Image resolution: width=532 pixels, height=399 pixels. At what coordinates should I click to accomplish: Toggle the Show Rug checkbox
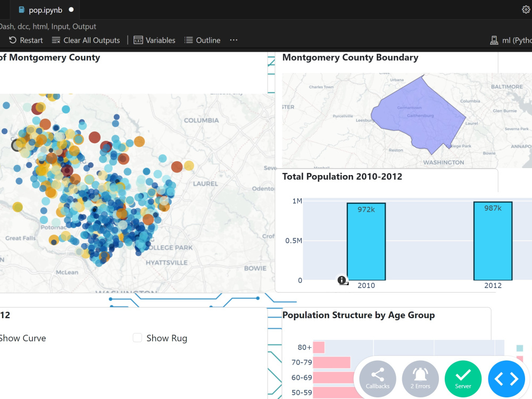pyautogui.click(x=137, y=338)
